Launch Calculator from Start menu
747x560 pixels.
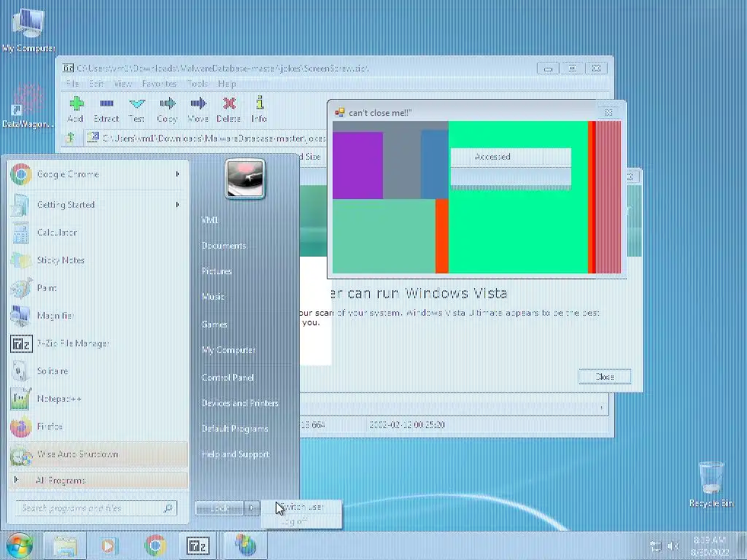coord(98,233)
